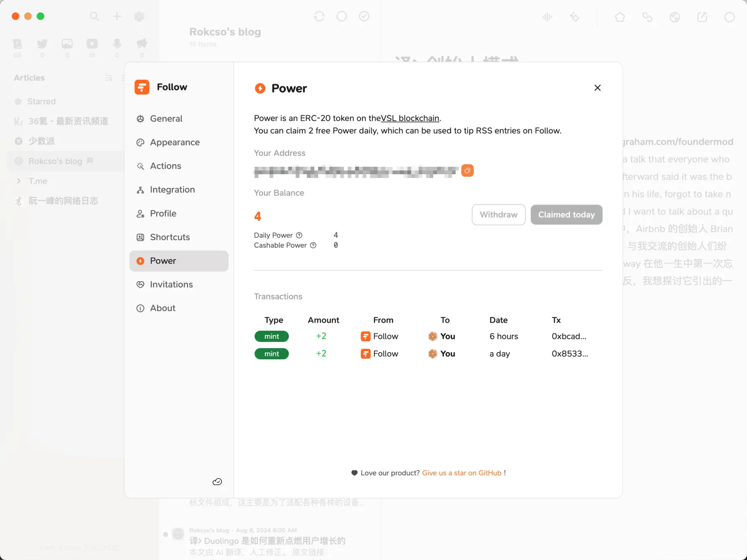Screen dimensions: 747x560
Task: View Shortcuts settings
Action: [x=179, y=237]
